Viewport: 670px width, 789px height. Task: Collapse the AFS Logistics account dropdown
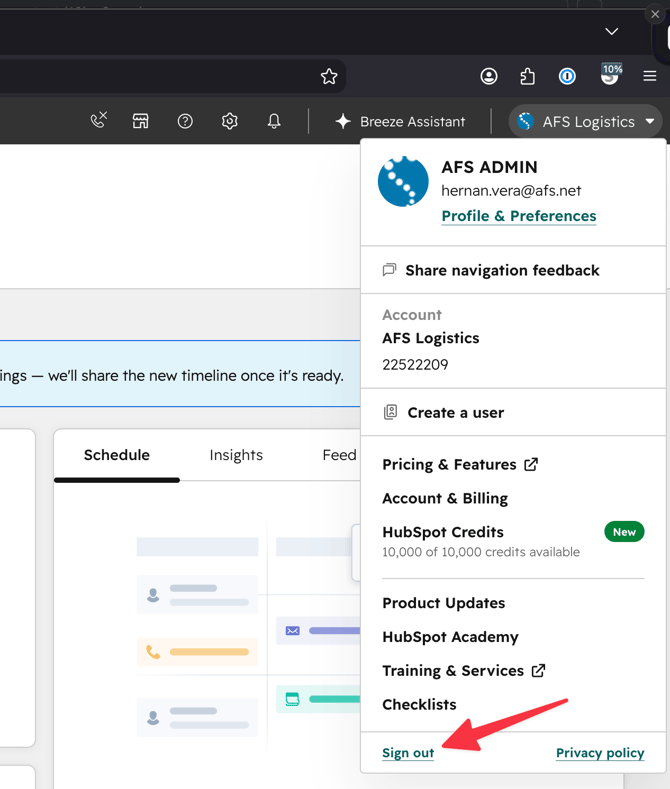(x=585, y=121)
